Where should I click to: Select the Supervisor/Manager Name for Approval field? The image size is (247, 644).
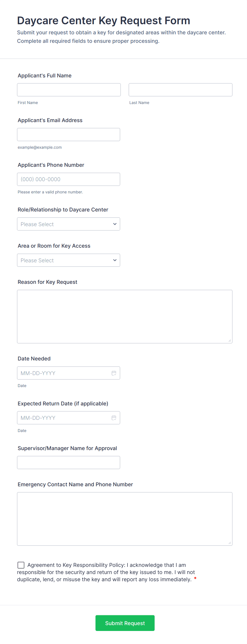(x=69, y=463)
